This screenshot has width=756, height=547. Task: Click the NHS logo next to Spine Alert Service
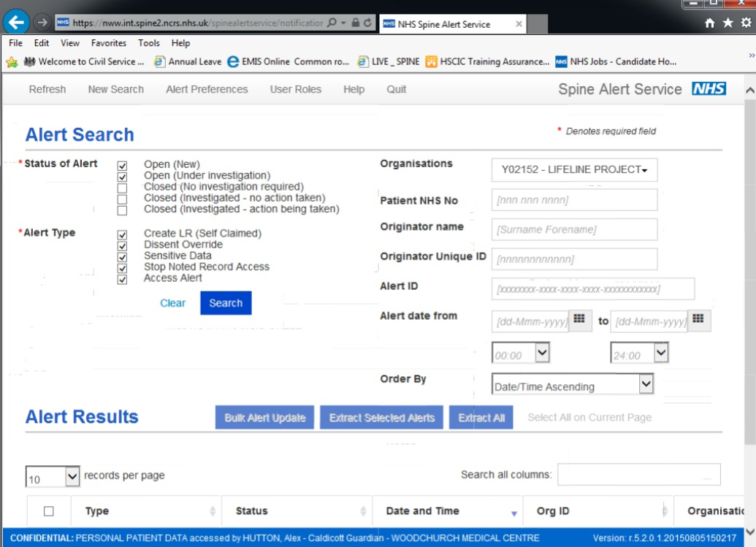(709, 88)
